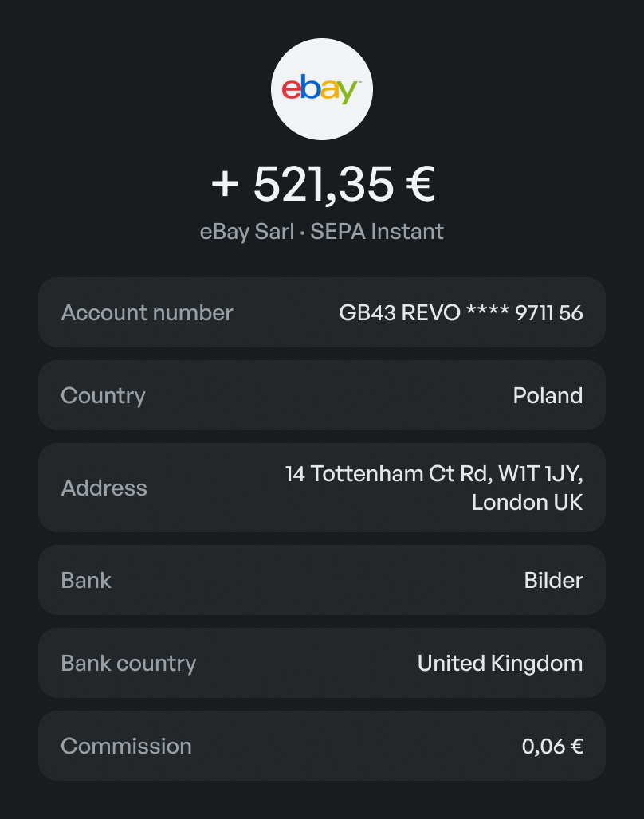This screenshot has width=644, height=819.
Task: Click the Account number label
Action: click(147, 312)
